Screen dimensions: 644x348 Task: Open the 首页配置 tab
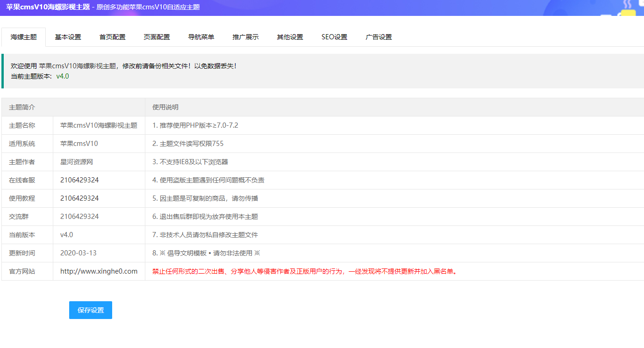(x=112, y=37)
